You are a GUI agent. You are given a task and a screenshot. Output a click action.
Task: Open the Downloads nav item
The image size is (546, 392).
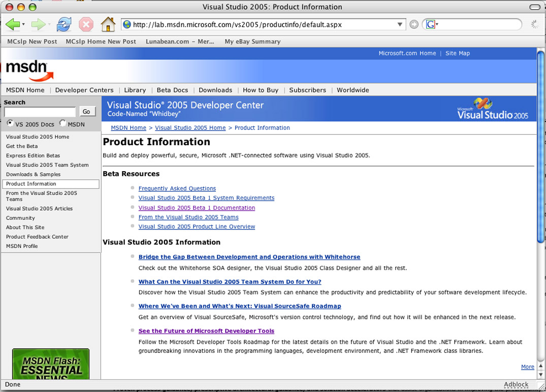pyautogui.click(x=215, y=90)
